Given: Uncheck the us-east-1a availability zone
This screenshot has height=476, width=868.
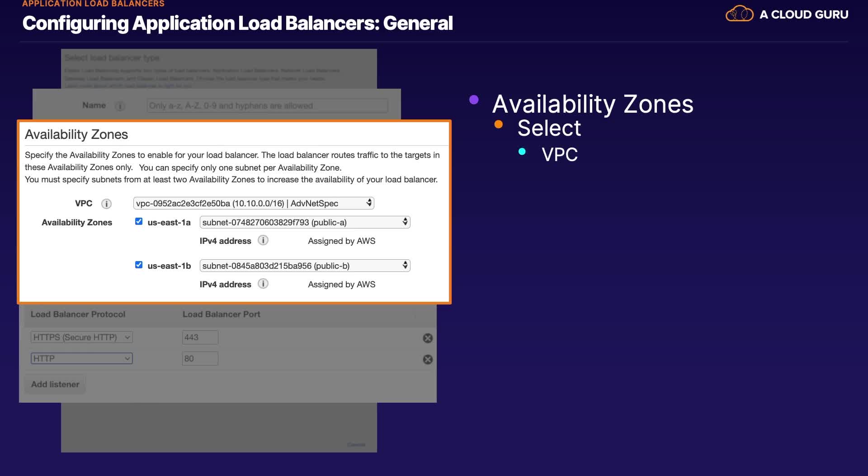Looking at the screenshot, I should tap(139, 221).
